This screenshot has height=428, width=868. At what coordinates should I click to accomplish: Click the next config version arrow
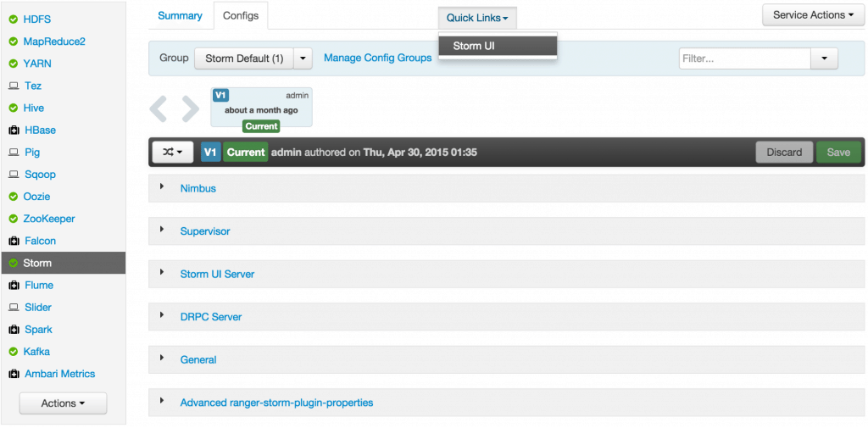click(191, 108)
